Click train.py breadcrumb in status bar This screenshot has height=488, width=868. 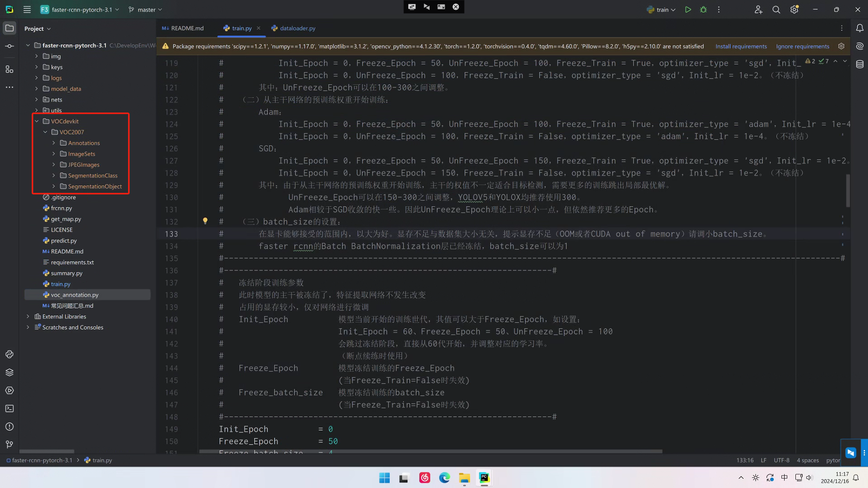point(98,460)
